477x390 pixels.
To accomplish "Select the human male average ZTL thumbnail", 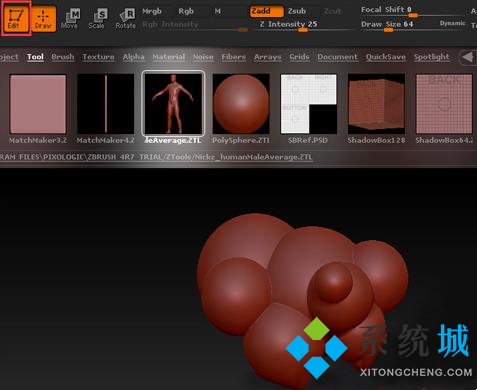I will click(x=173, y=104).
